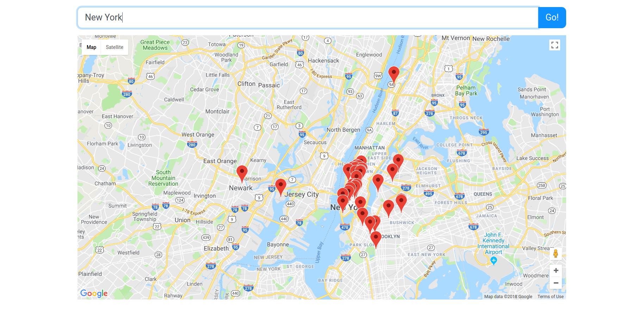Click the North Bergen label
The image size is (644, 315).
coord(343,130)
